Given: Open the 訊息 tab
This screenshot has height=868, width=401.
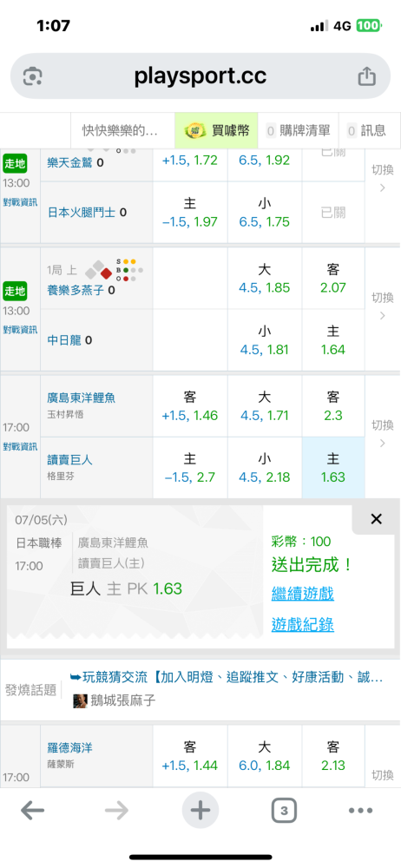Looking at the screenshot, I should (366, 131).
